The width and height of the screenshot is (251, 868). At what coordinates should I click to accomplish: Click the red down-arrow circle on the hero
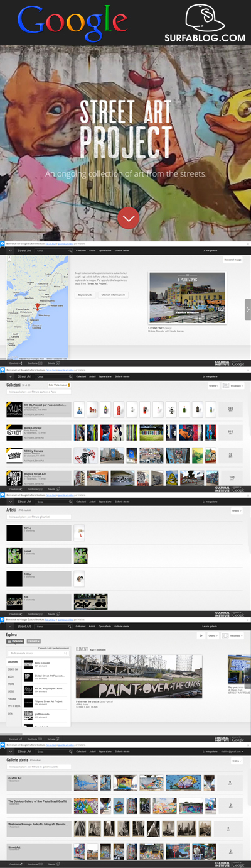tap(128, 218)
